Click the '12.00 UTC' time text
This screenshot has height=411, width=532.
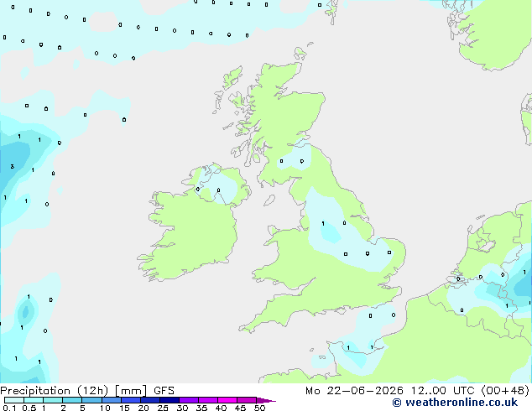442,391
